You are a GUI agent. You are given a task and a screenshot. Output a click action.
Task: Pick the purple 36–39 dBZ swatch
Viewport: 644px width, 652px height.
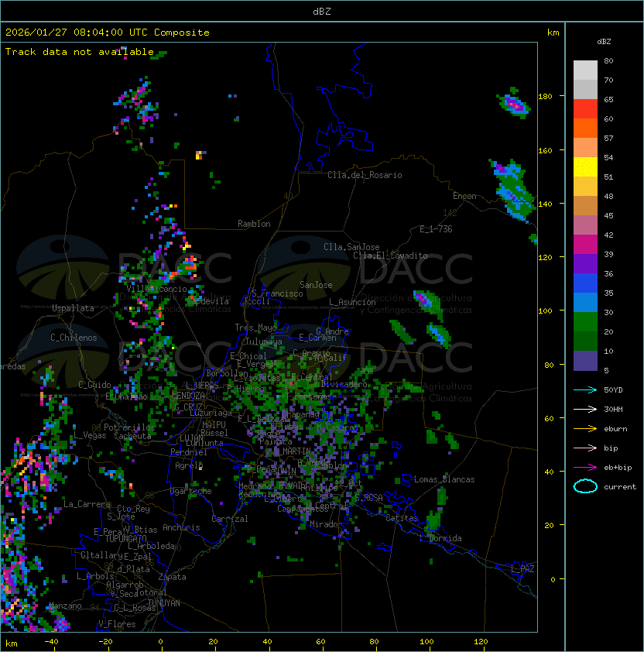pos(585,263)
